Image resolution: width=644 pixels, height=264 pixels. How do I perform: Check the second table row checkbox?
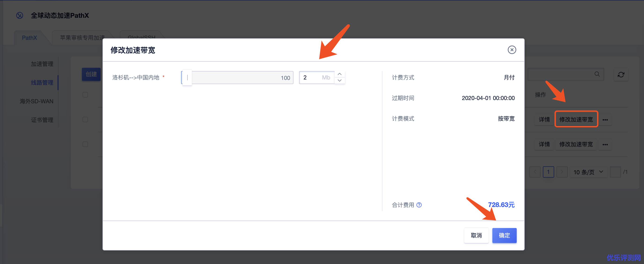click(85, 144)
